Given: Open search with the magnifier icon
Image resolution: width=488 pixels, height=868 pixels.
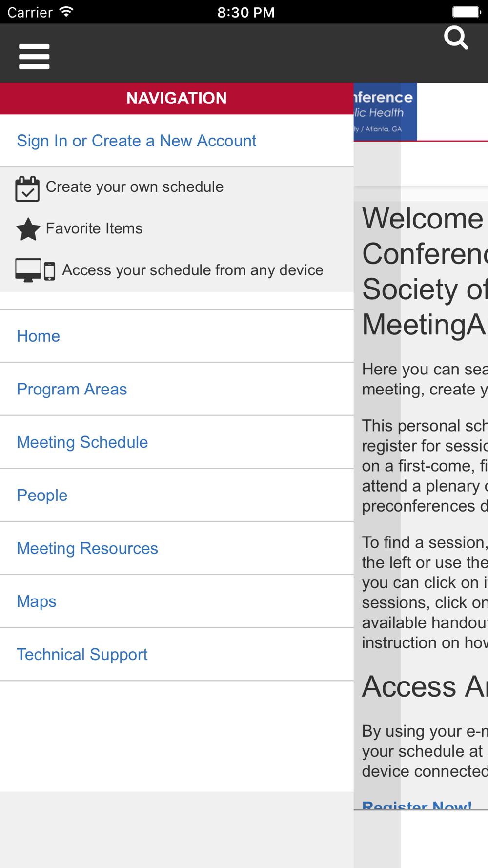Looking at the screenshot, I should point(456,38).
